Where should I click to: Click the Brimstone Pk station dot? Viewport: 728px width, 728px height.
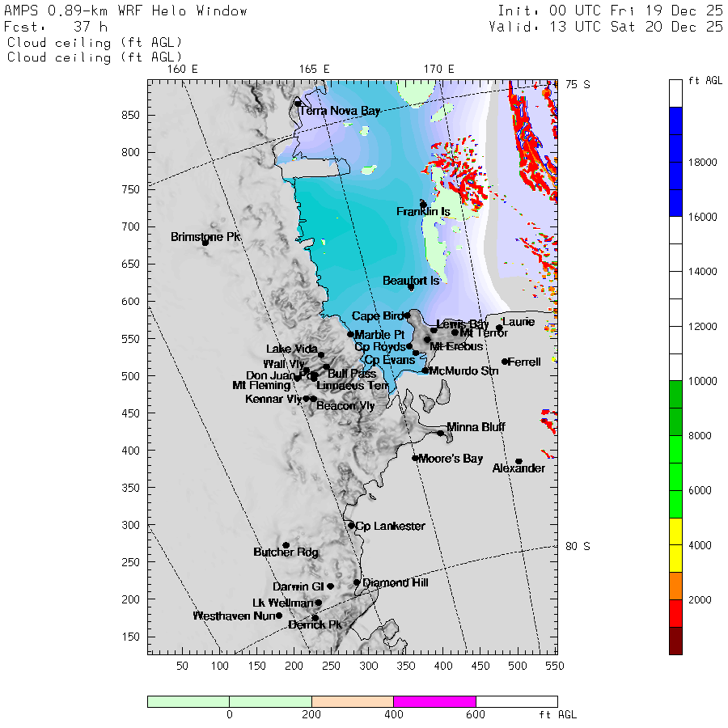pos(205,243)
